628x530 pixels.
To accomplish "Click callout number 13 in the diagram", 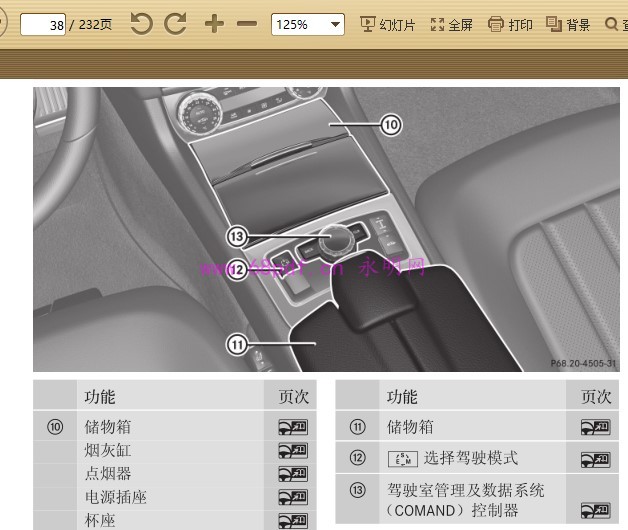I will point(236,237).
